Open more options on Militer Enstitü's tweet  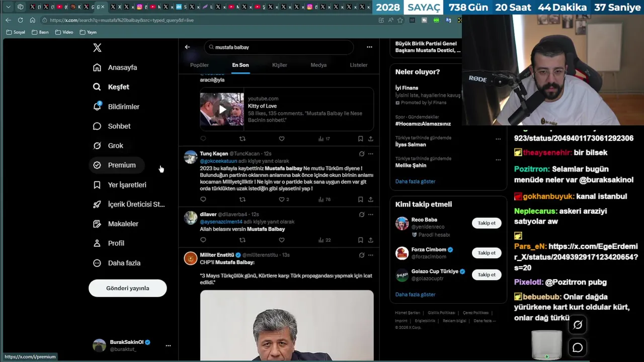(x=371, y=255)
